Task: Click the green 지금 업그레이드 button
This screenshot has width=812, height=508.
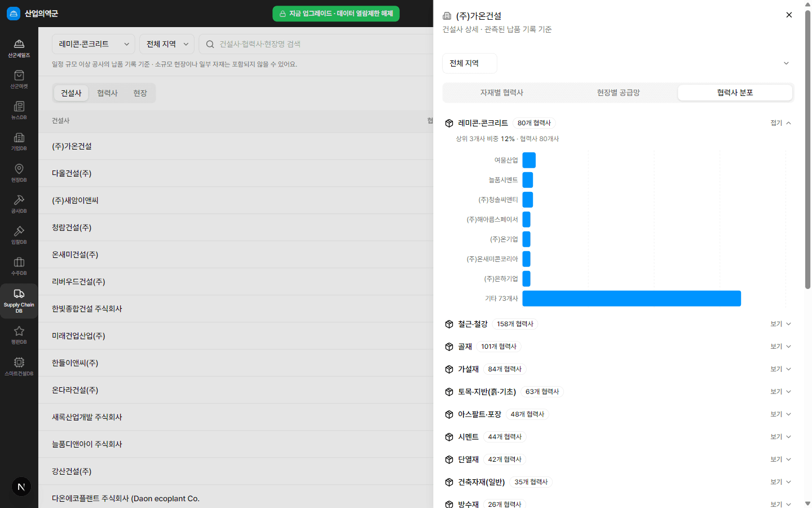Action: pos(336,14)
